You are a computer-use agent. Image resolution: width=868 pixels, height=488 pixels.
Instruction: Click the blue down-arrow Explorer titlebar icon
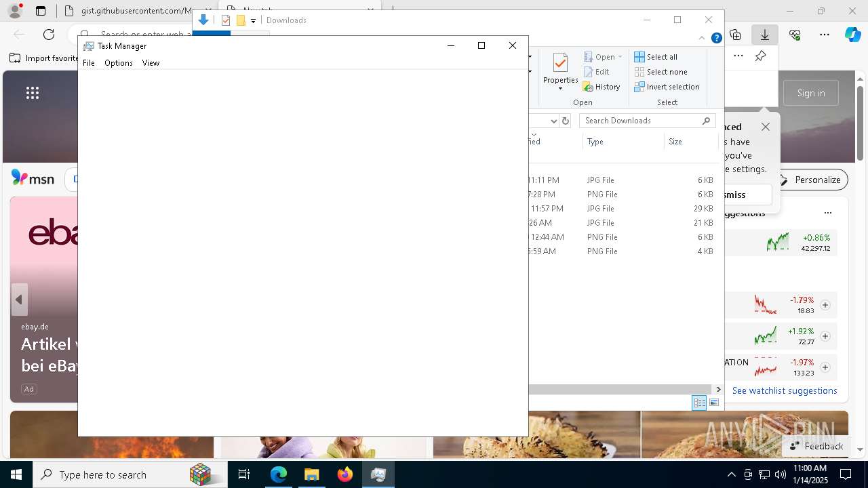203,20
